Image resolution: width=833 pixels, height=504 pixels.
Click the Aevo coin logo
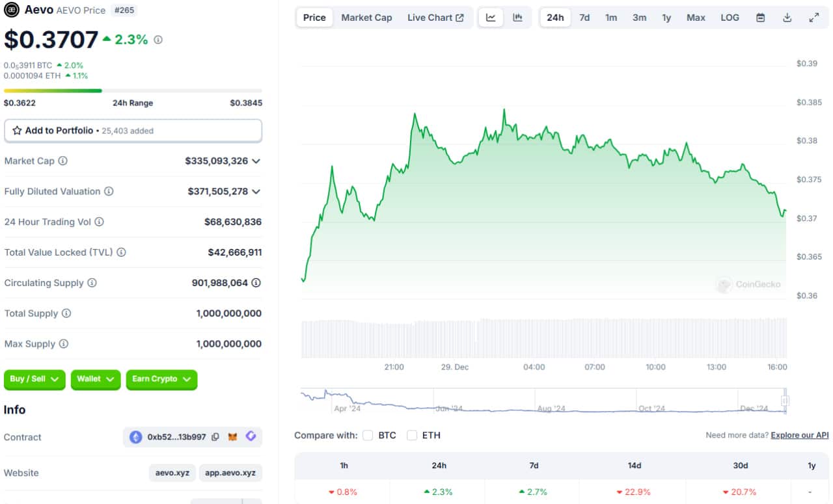(x=12, y=10)
